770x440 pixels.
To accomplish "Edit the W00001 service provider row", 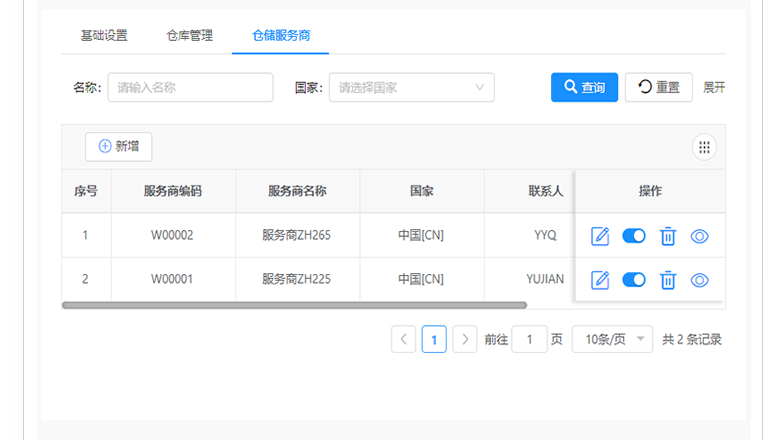I will pos(600,280).
